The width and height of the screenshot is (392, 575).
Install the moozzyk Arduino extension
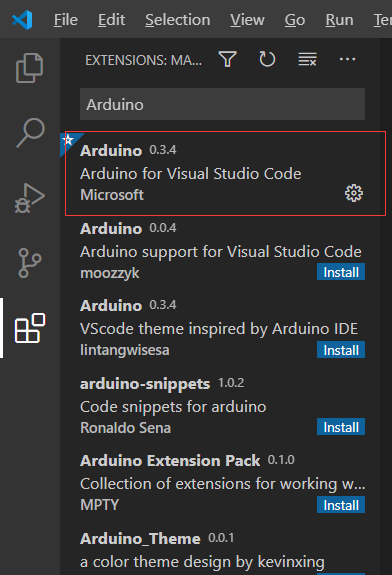click(x=341, y=272)
